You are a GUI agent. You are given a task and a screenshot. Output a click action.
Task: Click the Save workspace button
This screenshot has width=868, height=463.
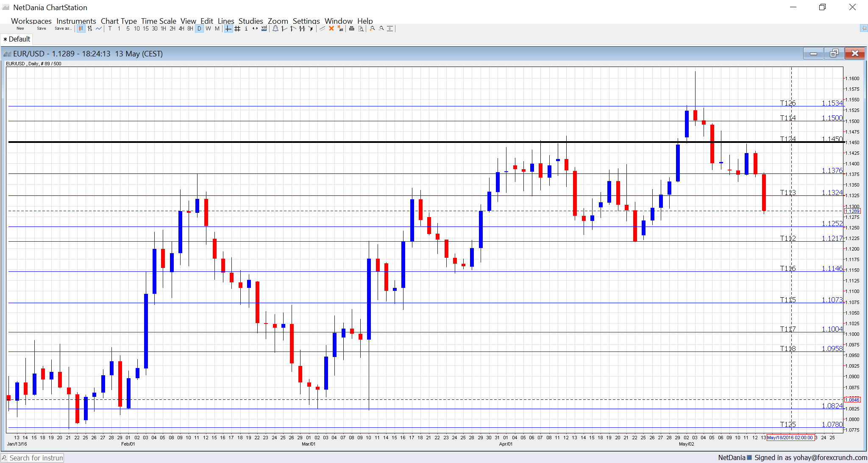click(42, 28)
